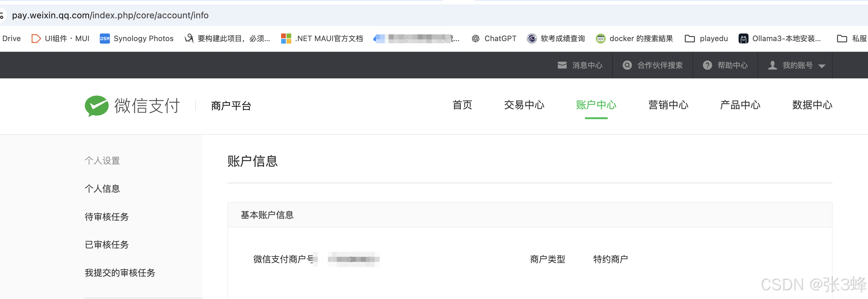Viewport: 868px width, 299px height.
Task: Click the help center question mark icon
Action: click(707, 65)
